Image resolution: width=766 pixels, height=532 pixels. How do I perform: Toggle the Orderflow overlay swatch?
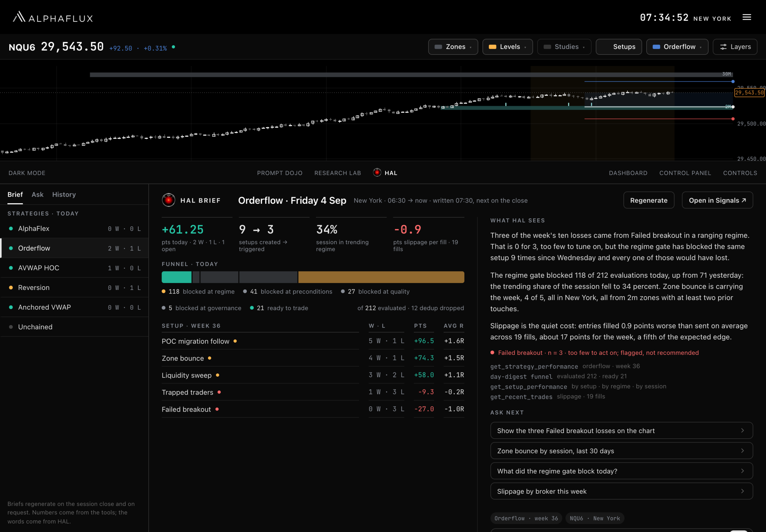[x=656, y=47]
